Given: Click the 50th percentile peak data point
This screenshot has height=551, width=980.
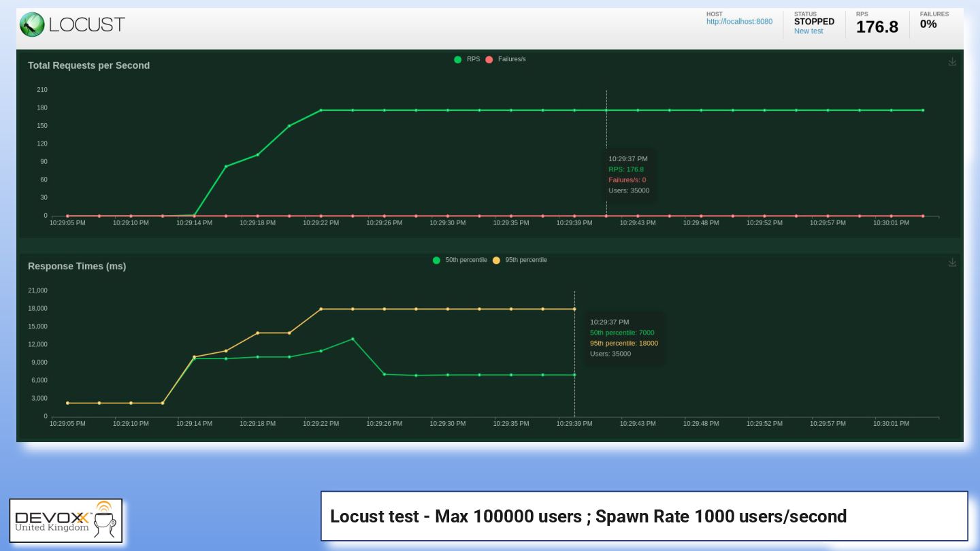Looking at the screenshot, I should click(x=353, y=339).
